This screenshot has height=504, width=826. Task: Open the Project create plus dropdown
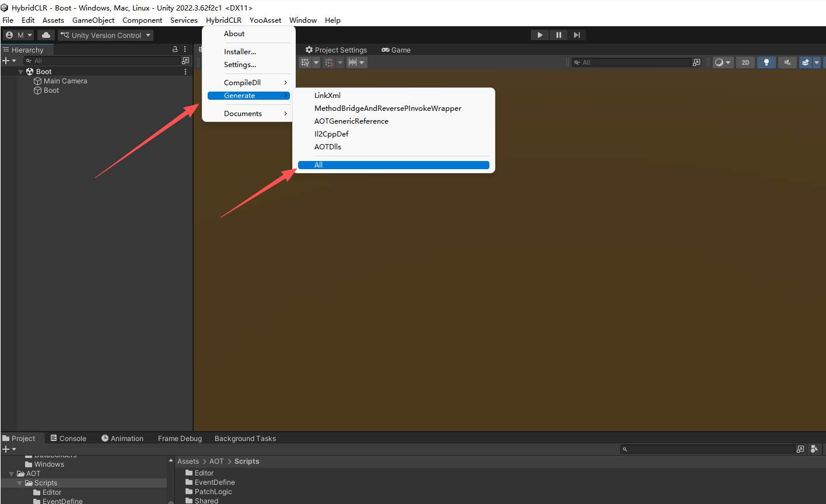coord(9,449)
